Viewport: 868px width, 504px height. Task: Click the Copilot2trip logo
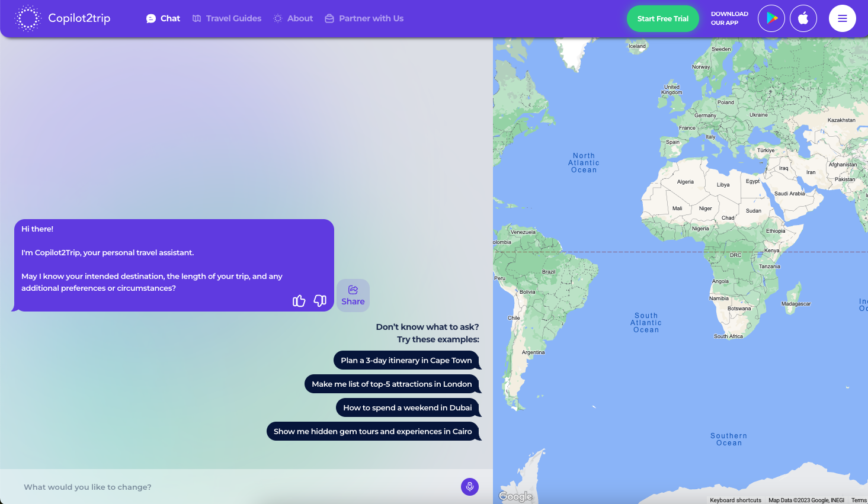62,18
